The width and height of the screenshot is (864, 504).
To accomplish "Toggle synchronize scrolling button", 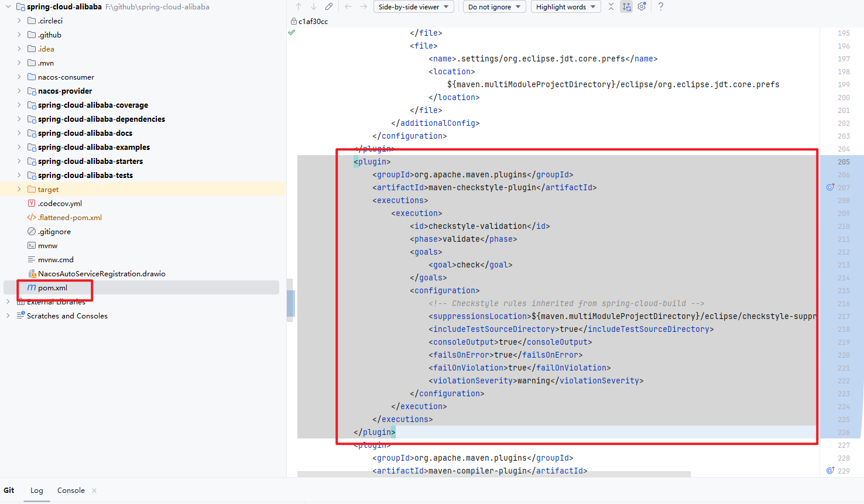I will 626,6.
